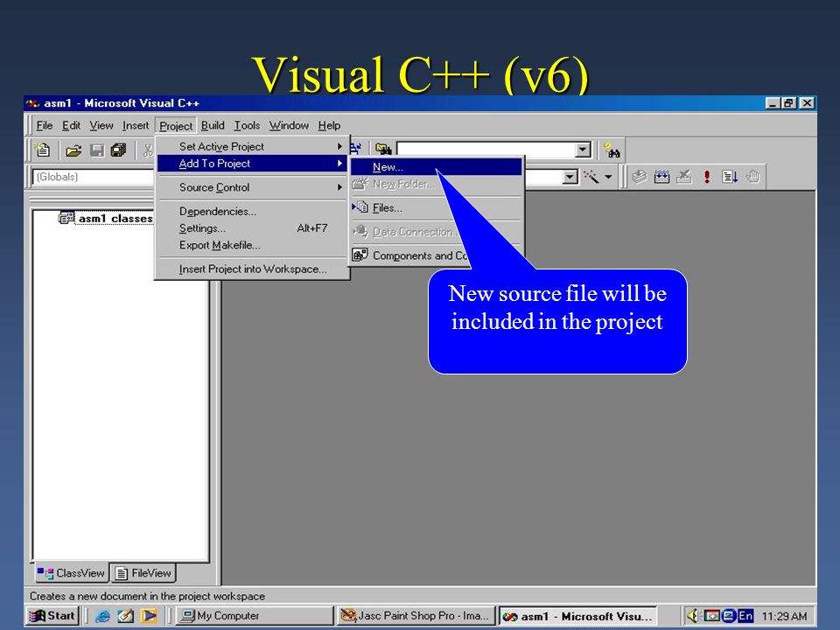Image resolution: width=840 pixels, height=630 pixels.
Task: Open the File menu
Action: (44, 125)
